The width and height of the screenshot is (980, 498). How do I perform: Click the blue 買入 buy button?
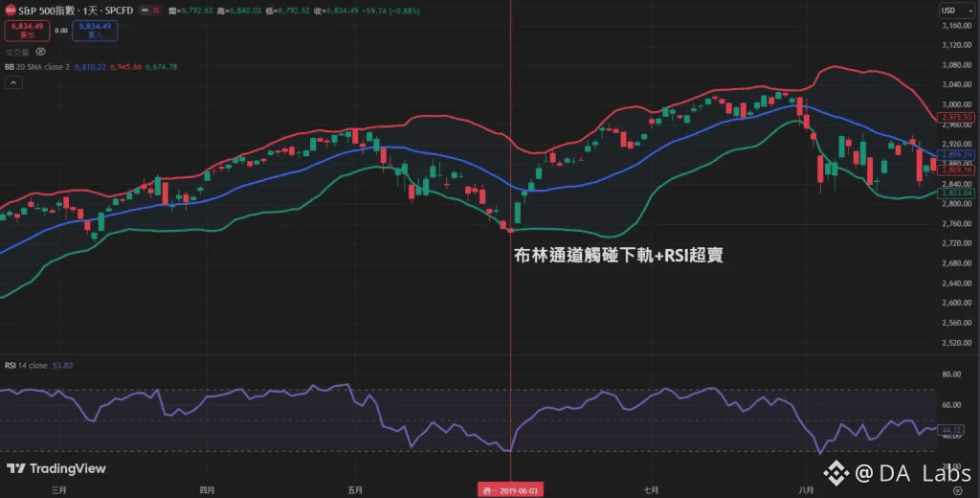tap(95, 31)
